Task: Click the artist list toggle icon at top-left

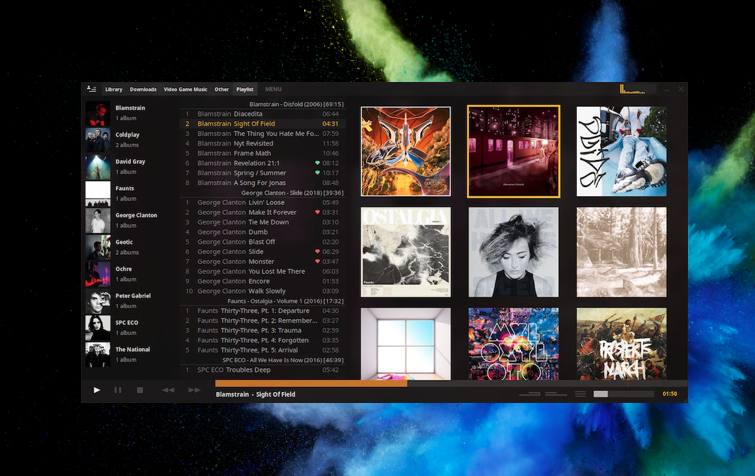Action: (92, 89)
